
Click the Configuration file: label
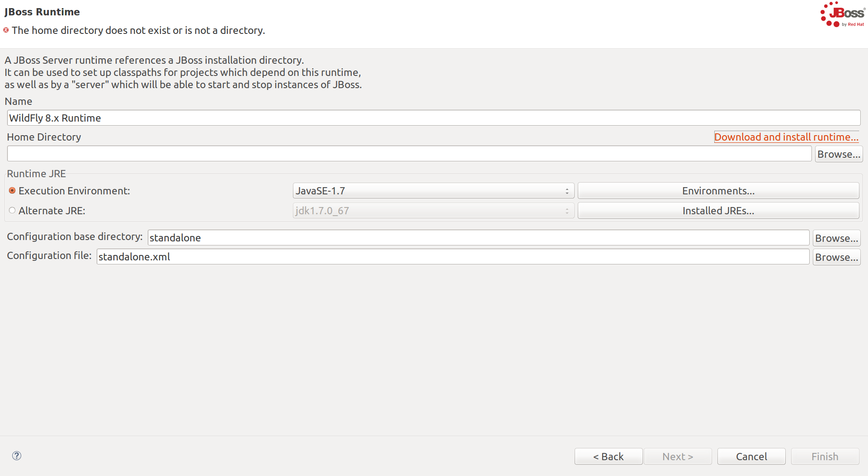tap(49, 255)
